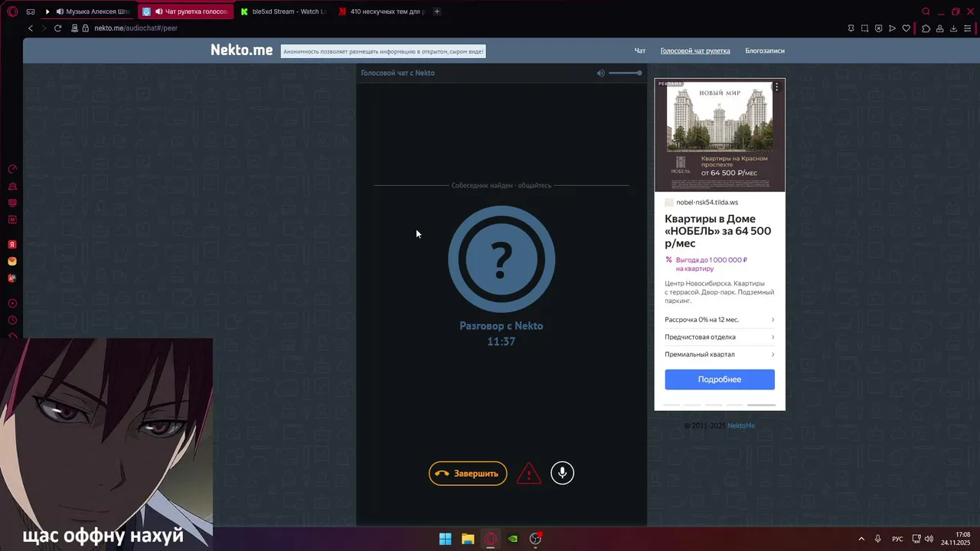Image resolution: width=980 pixels, height=551 pixels.
Task: Open the Windows Start menu
Action: tap(445, 539)
